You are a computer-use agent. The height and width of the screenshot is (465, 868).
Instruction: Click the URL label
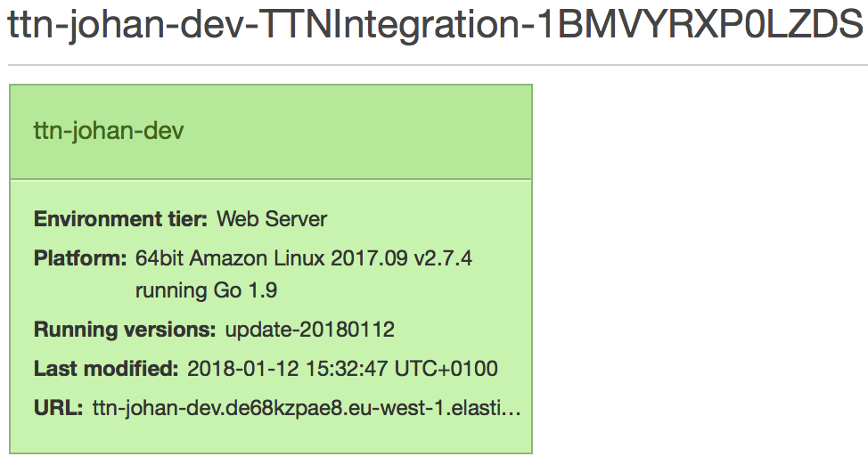[x=58, y=408]
